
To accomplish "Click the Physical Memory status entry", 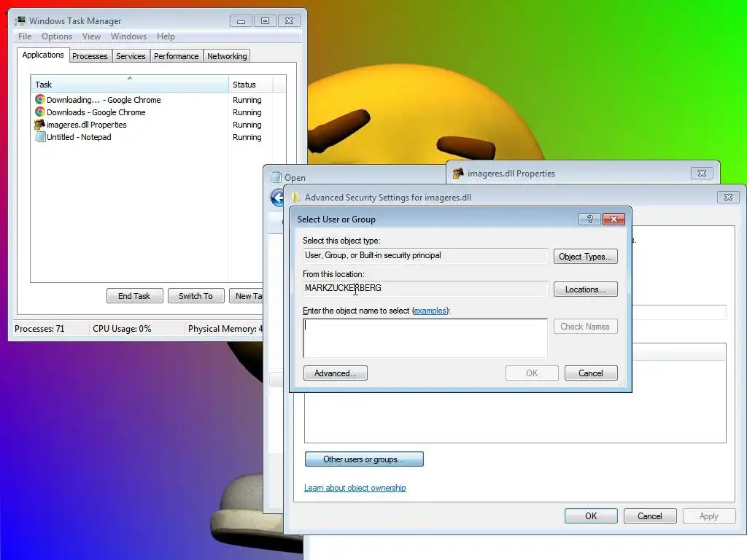I will (225, 329).
